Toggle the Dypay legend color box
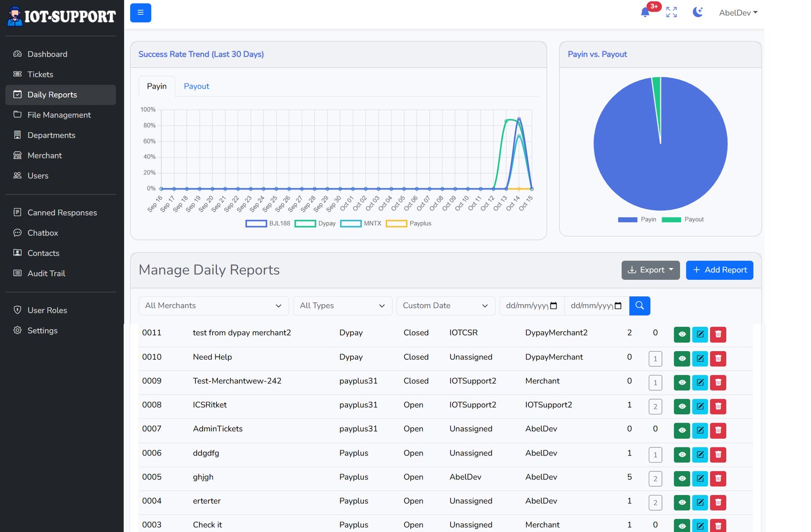The image size is (811, 532). (305, 223)
